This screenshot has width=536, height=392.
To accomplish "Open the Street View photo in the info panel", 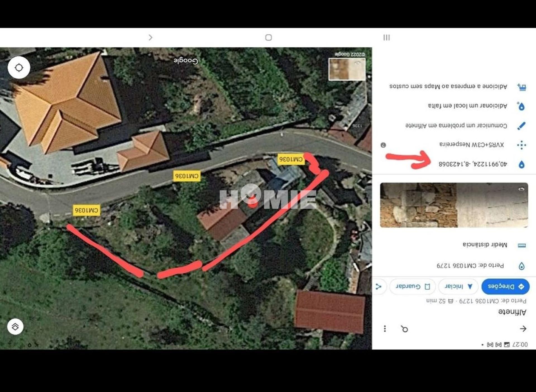I will pos(454,205).
